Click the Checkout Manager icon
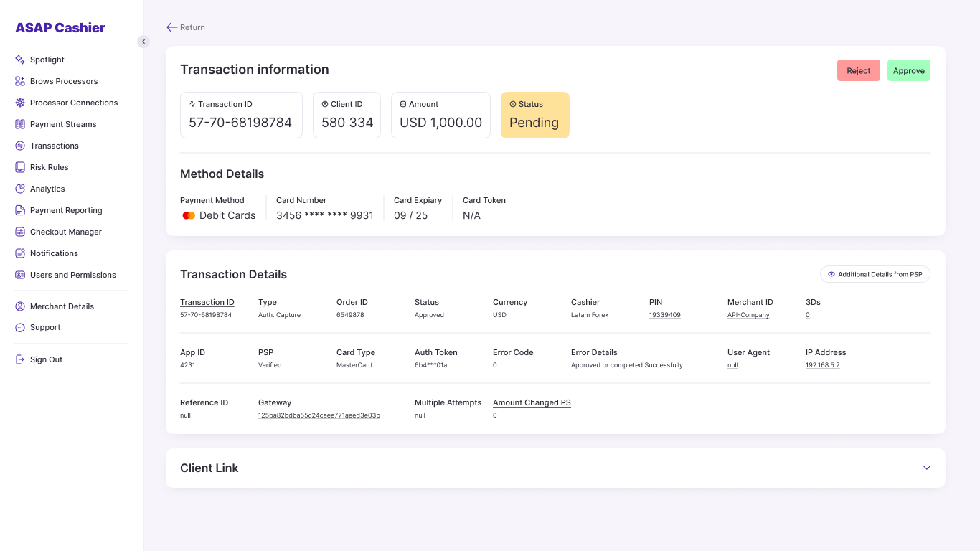The height and width of the screenshot is (551, 980). tap(20, 232)
